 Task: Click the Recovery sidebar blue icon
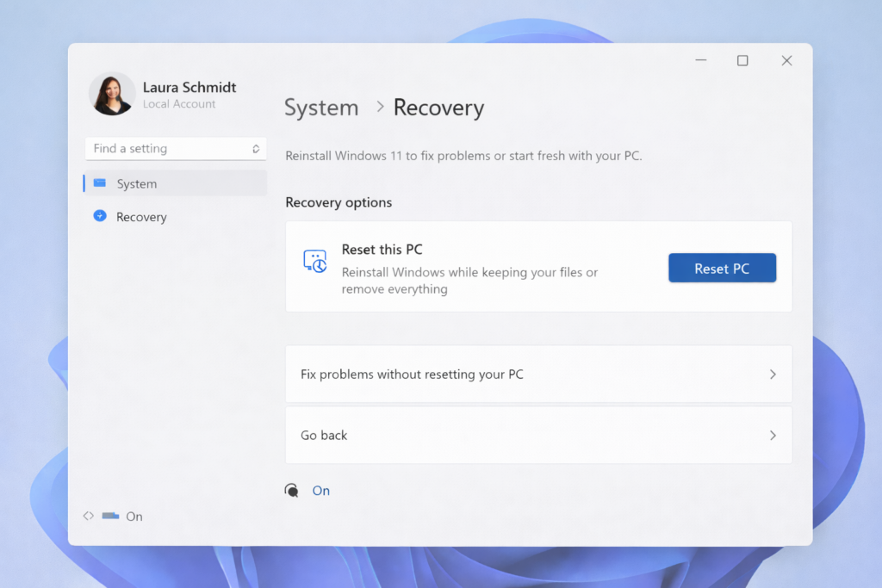100,216
